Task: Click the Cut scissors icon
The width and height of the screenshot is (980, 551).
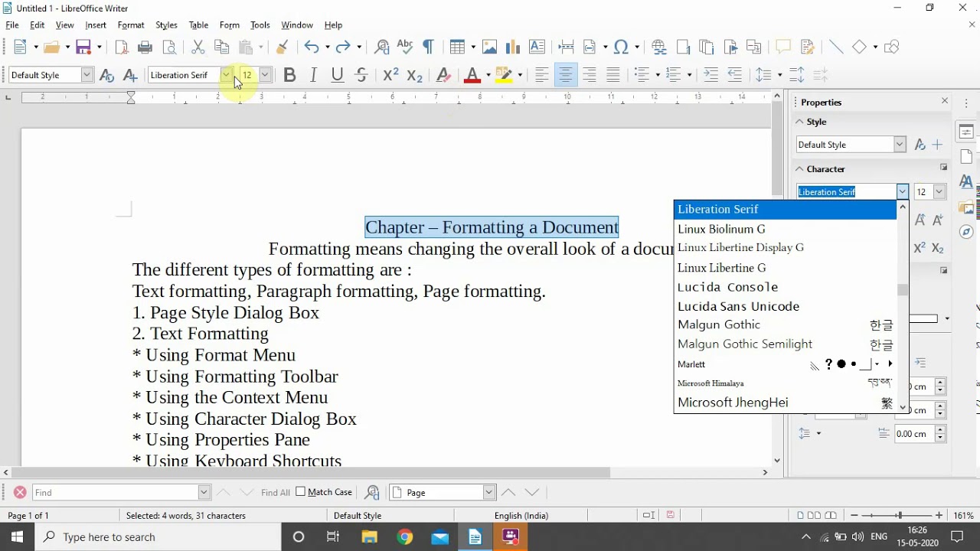Action: (x=198, y=47)
